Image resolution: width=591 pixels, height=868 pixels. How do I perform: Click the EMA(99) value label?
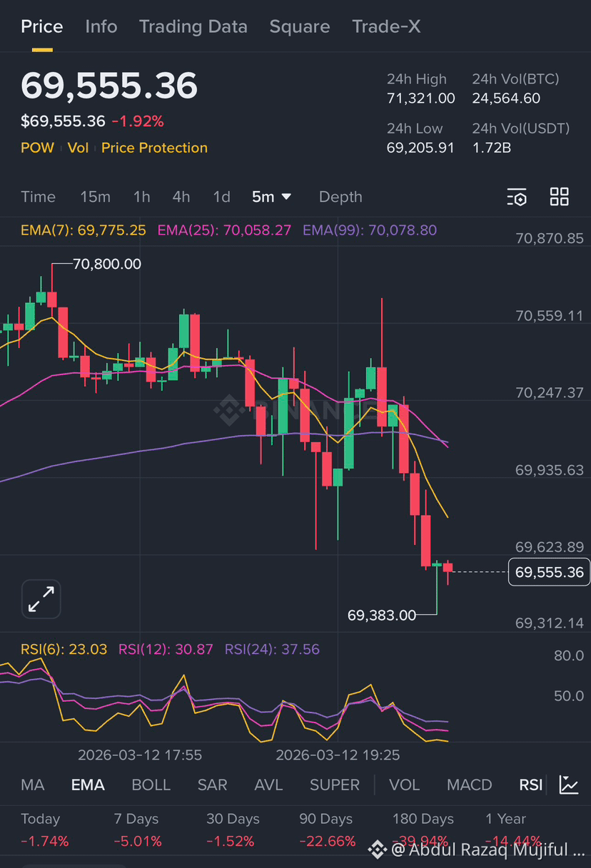370,230
